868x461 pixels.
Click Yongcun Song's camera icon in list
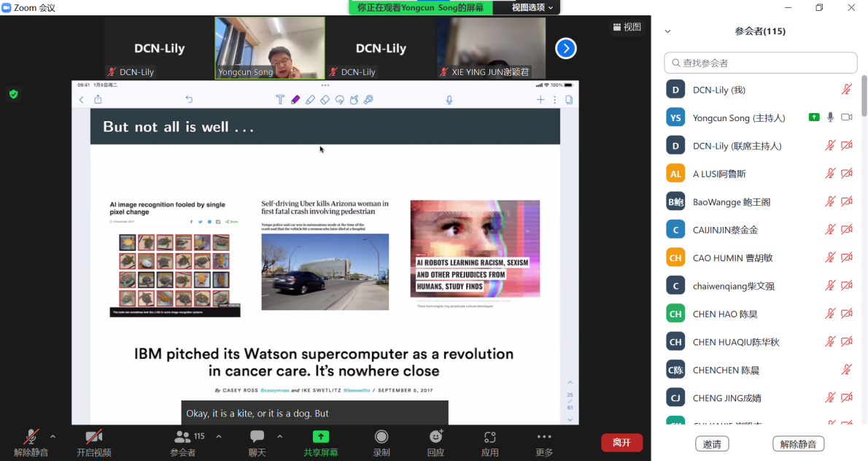pyautogui.click(x=846, y=117)
